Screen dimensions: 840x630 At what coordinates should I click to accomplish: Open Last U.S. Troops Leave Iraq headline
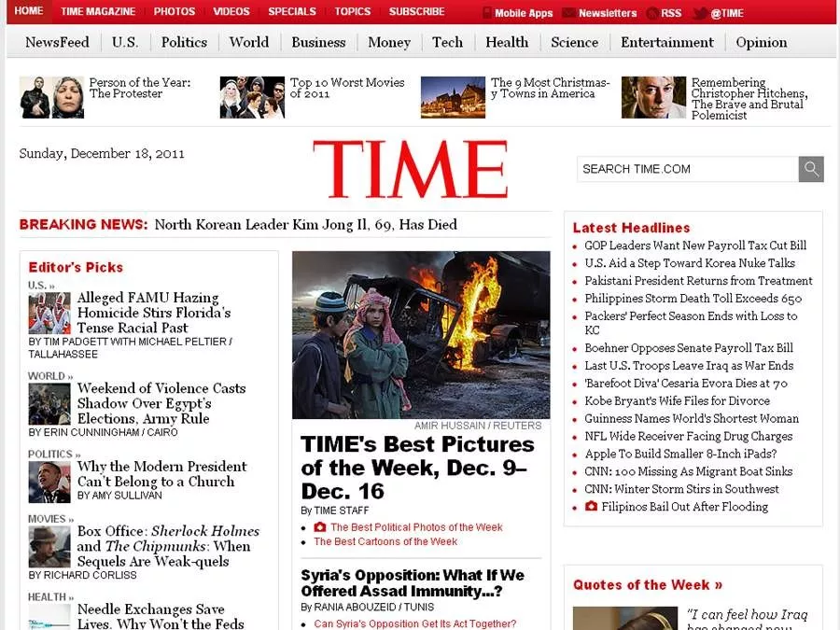tap(689, 365)
